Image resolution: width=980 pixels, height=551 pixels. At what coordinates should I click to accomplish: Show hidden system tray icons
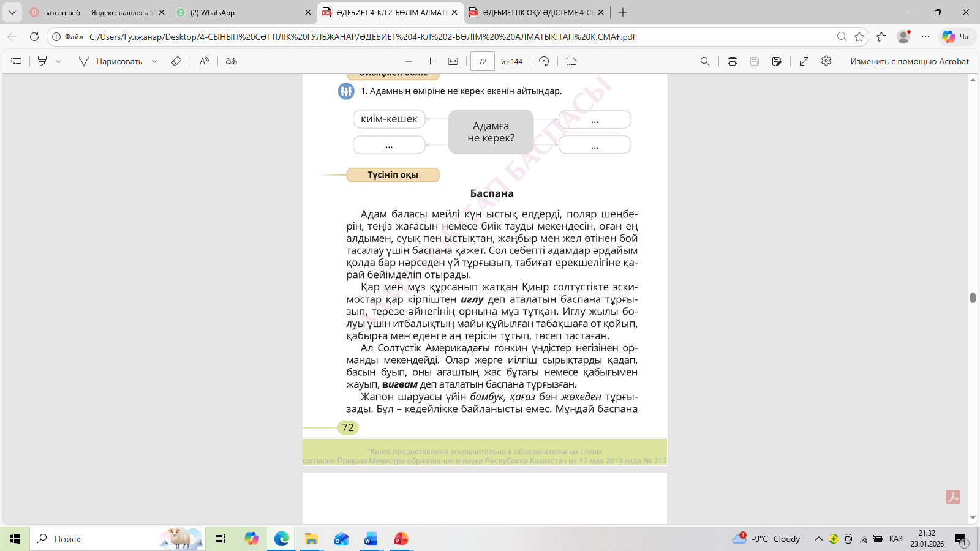click(x=818, y=539)
